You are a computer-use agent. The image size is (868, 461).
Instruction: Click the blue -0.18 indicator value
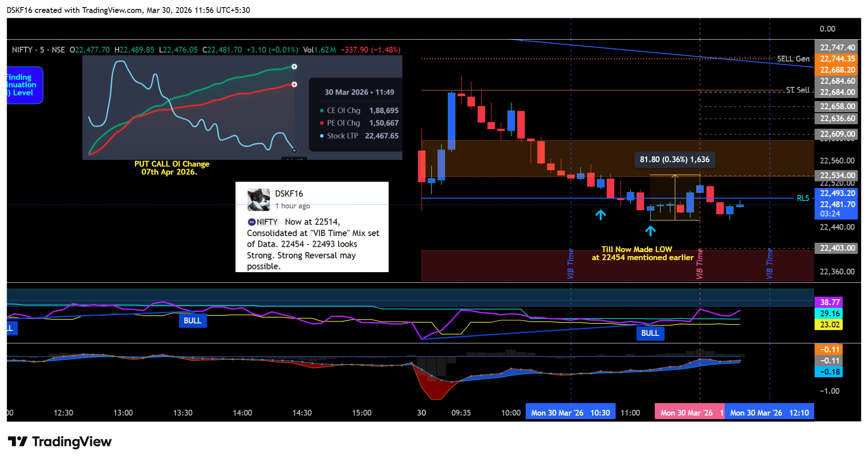pyautogui.click(x=829, y=372)
